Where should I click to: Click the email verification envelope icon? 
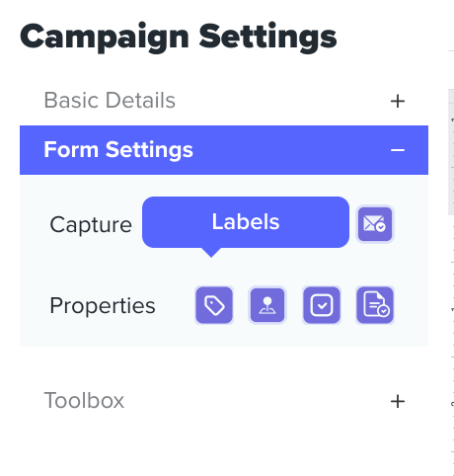tap(375, 224)
